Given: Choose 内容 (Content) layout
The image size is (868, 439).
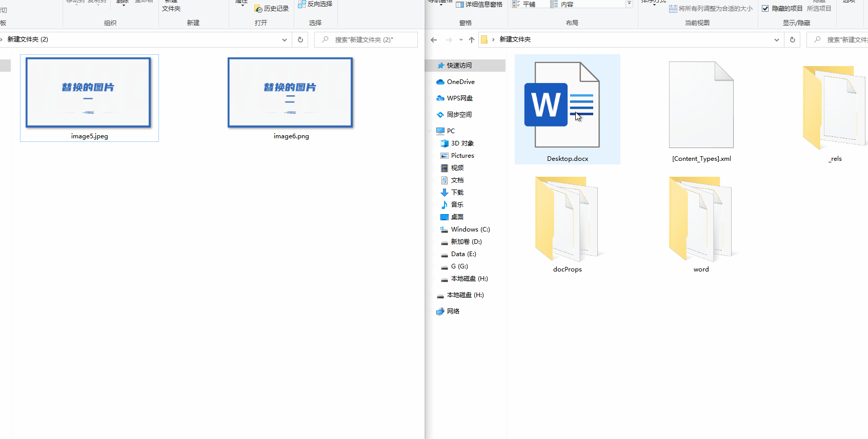Looking at the screenshot, I should click(562, 4).
